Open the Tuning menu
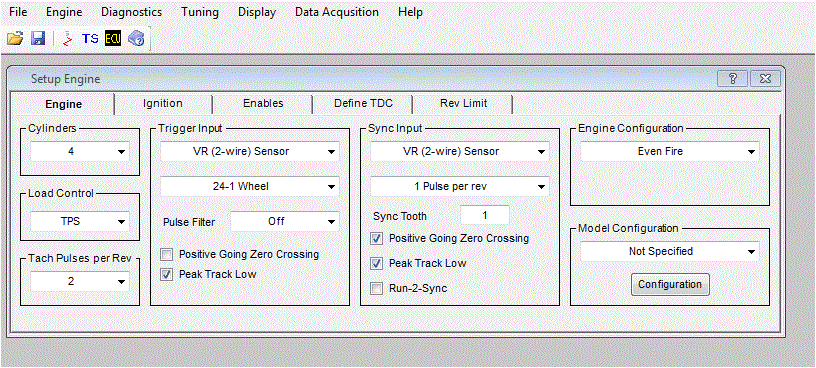 click(200, 12)
